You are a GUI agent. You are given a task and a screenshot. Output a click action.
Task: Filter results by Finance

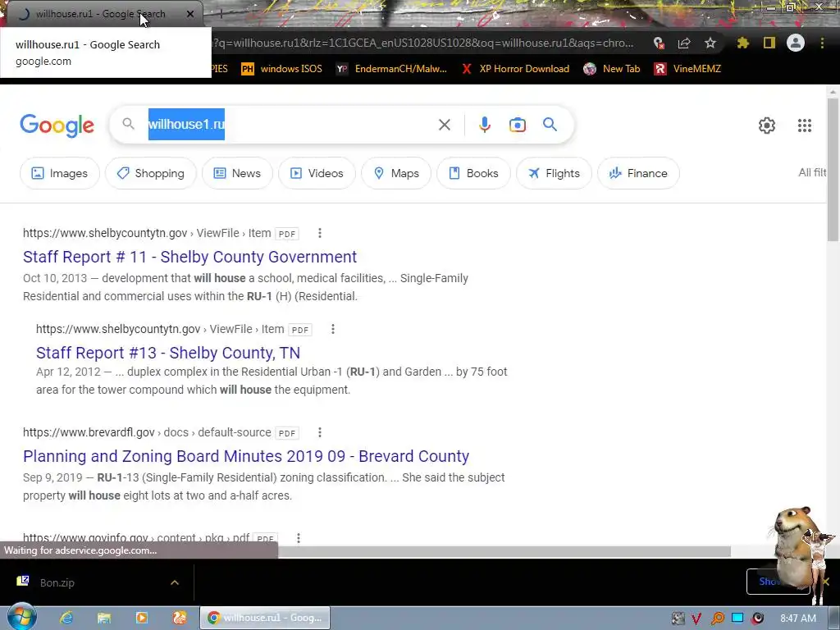pos(638,173)
